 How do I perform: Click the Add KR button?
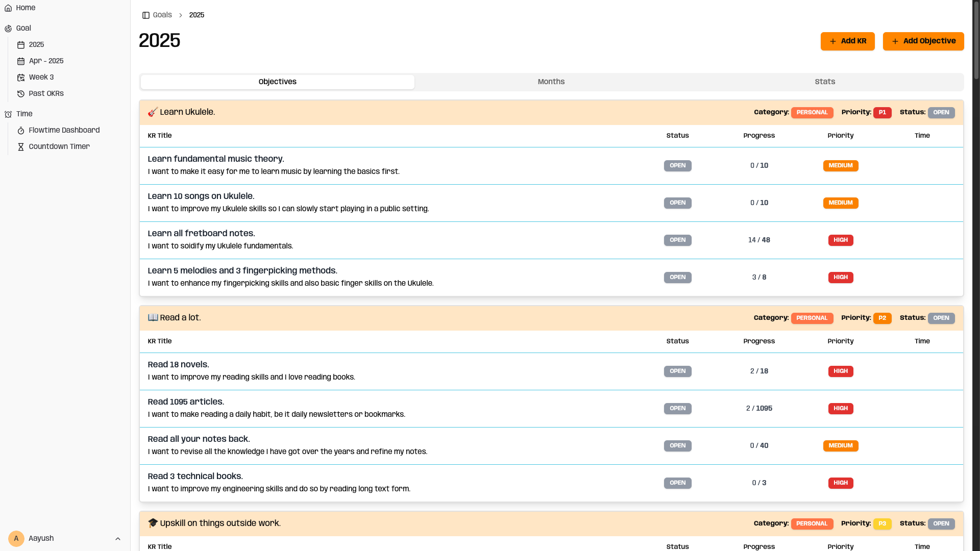pos(847,41)
